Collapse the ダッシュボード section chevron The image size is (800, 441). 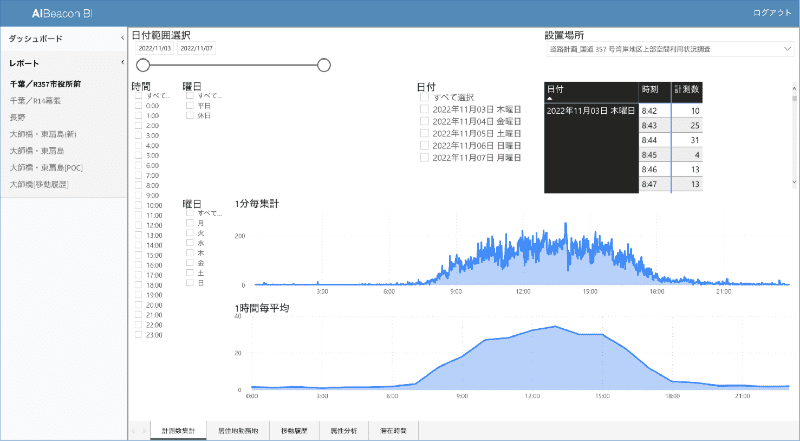point(121,38)
